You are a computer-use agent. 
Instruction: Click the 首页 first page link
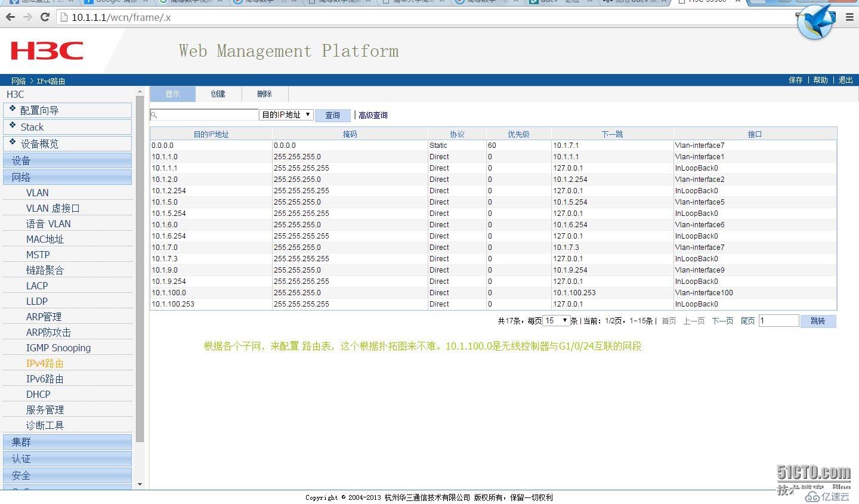coord(669,321)
